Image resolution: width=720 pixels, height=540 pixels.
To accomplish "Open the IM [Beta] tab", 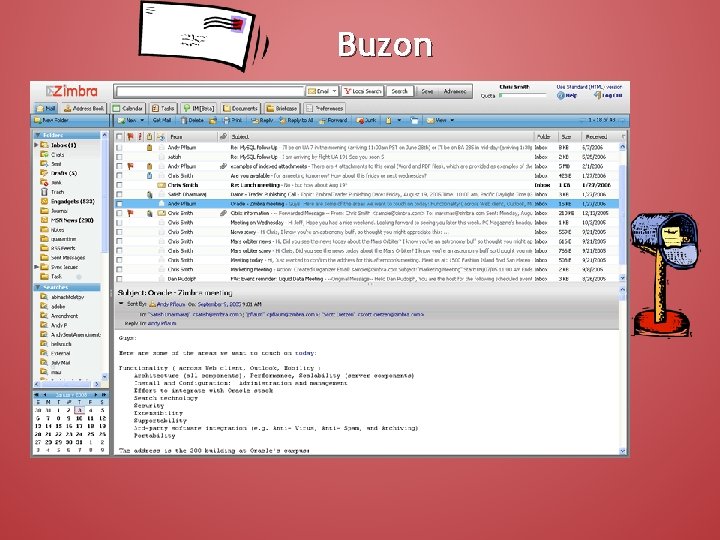I will (x=198, y=108).
